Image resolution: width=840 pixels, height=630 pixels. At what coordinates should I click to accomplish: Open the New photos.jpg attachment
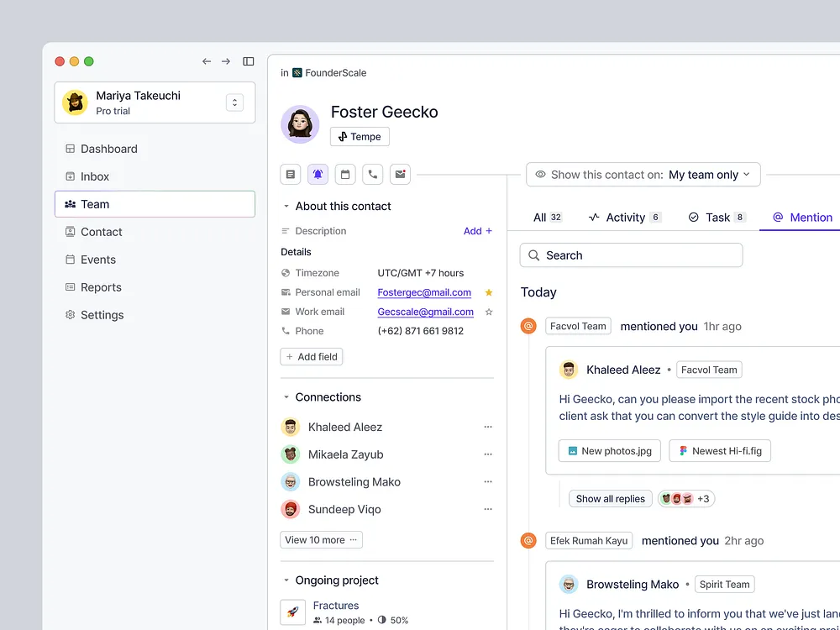tap(610, 451)
